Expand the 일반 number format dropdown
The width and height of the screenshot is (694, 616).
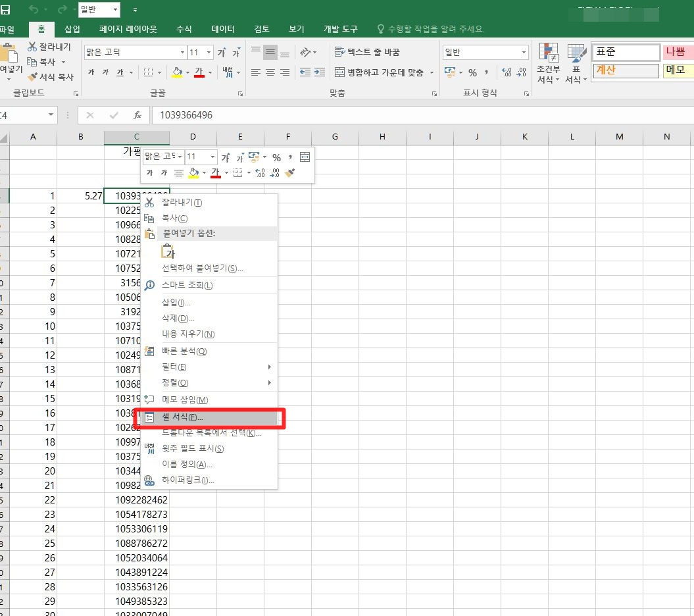524,52
